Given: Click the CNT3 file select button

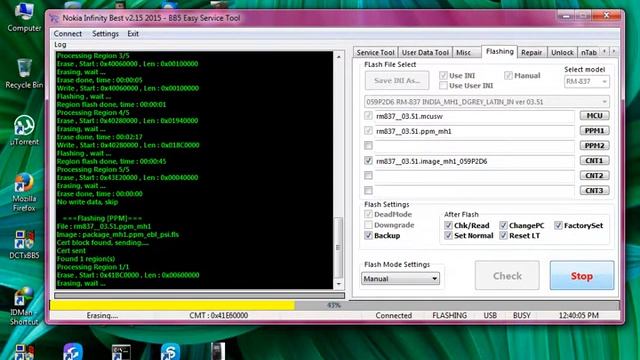Looking at the screenshot, I should pyautogui.click(x=594, y=191).
